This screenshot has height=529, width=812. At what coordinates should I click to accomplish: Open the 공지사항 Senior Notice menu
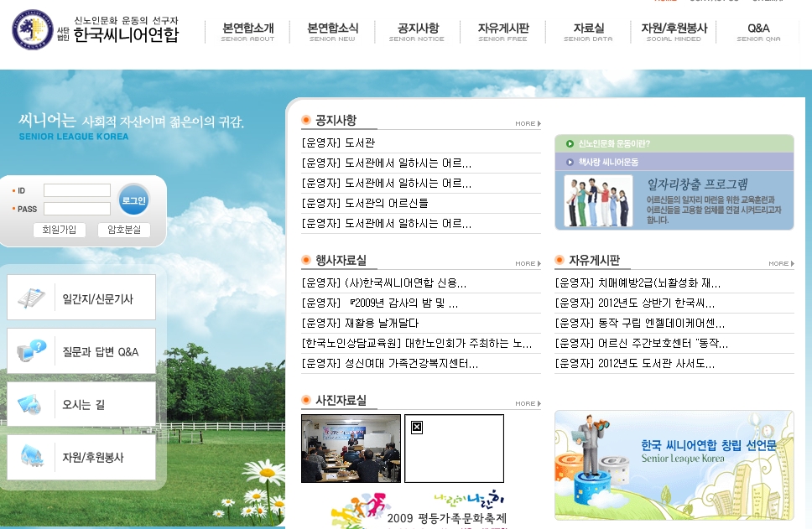[417, 32]
